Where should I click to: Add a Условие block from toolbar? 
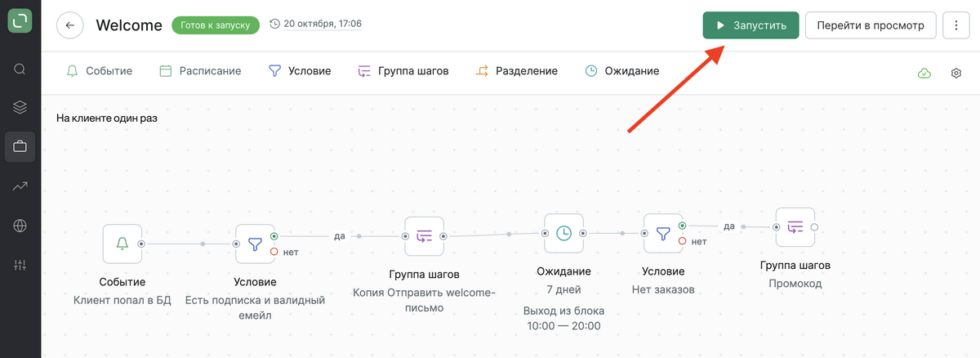coord(300,71)
